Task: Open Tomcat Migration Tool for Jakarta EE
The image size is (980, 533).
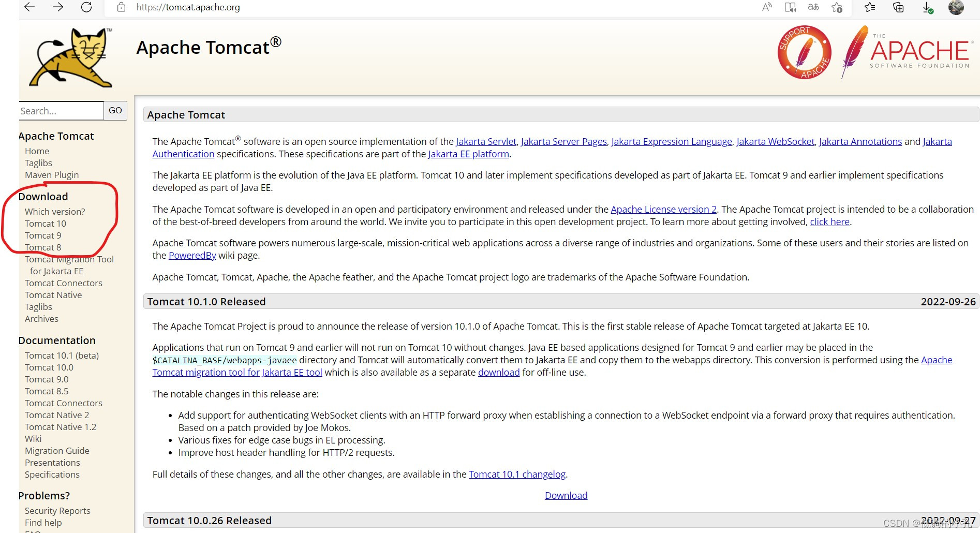Action: (69, 265)
